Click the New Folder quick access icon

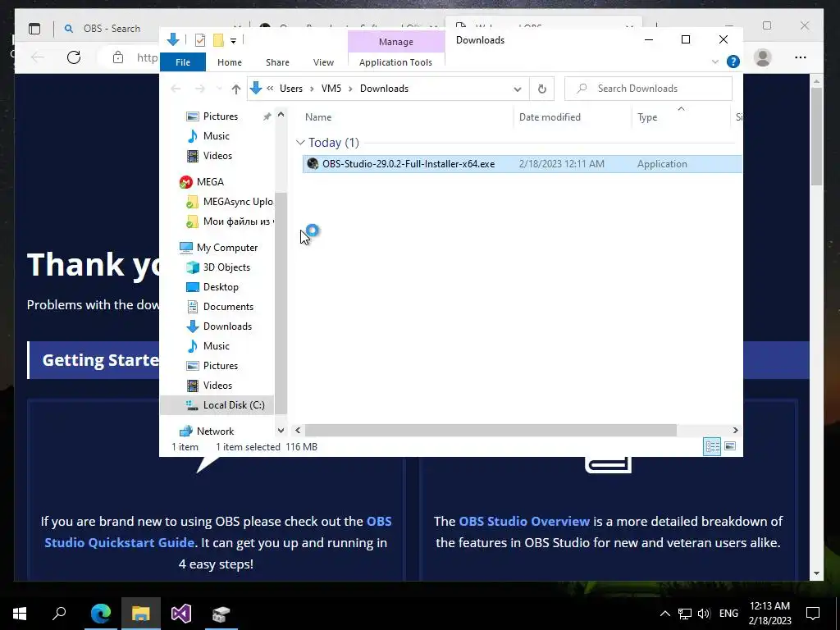click(218, 39)
